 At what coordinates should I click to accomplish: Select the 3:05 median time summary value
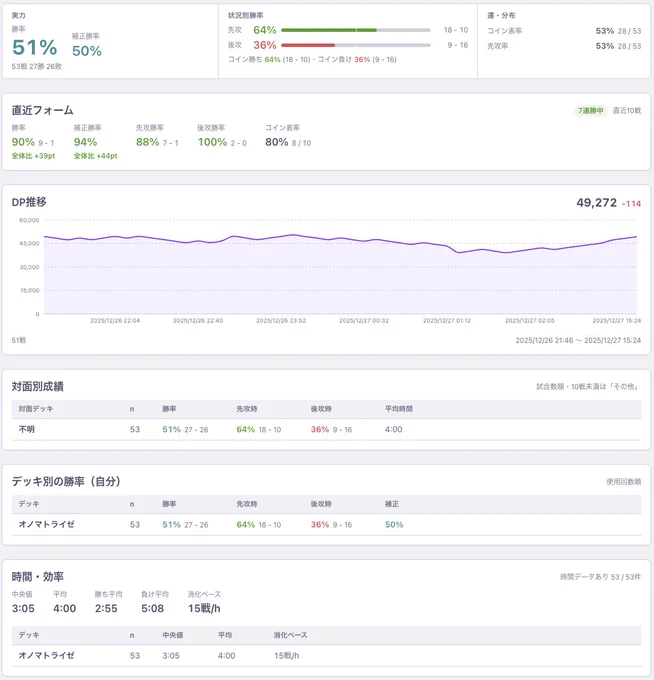(x=23, y=608)
